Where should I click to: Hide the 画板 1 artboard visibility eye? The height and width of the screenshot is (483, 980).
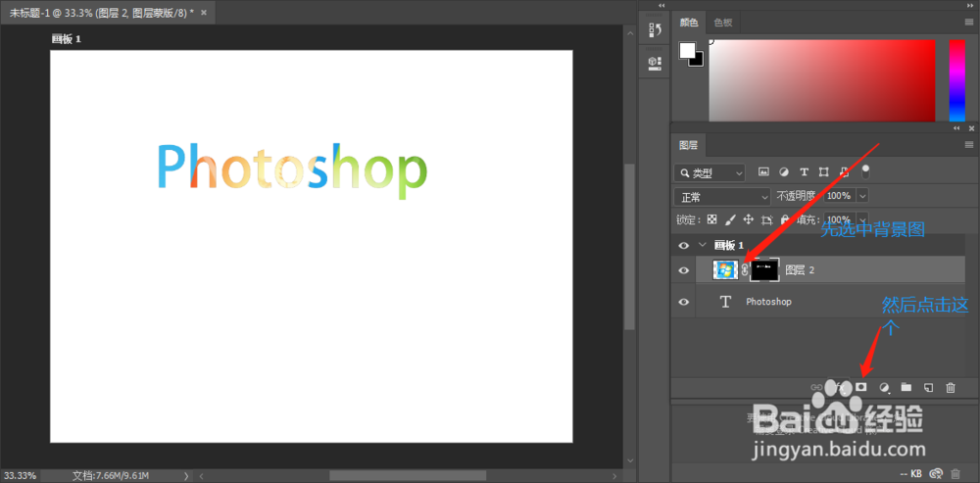[x=684, y=245]
